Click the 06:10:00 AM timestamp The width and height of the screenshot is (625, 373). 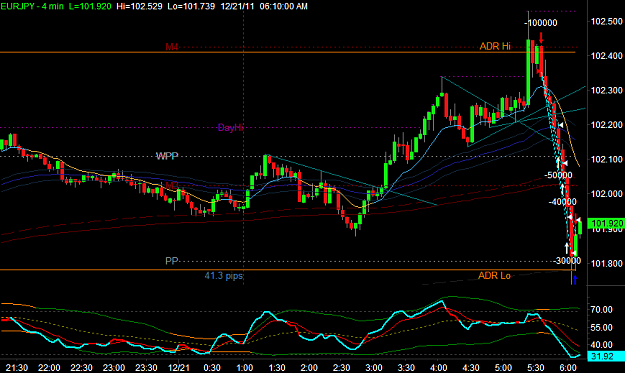(x=283, y=6)
